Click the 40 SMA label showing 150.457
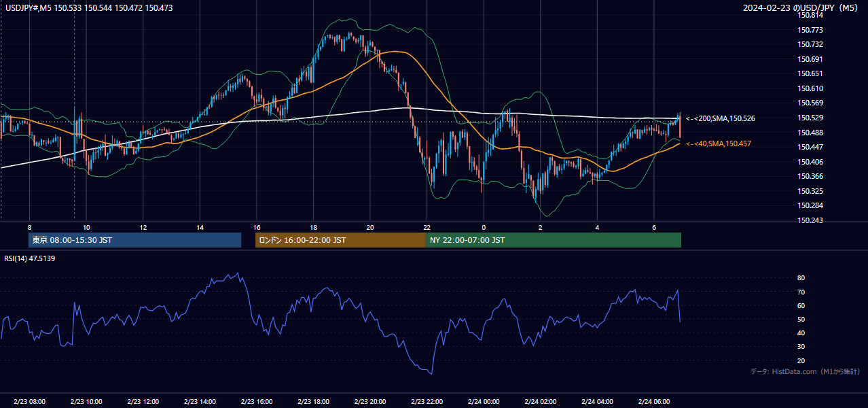 pos(719,143)
